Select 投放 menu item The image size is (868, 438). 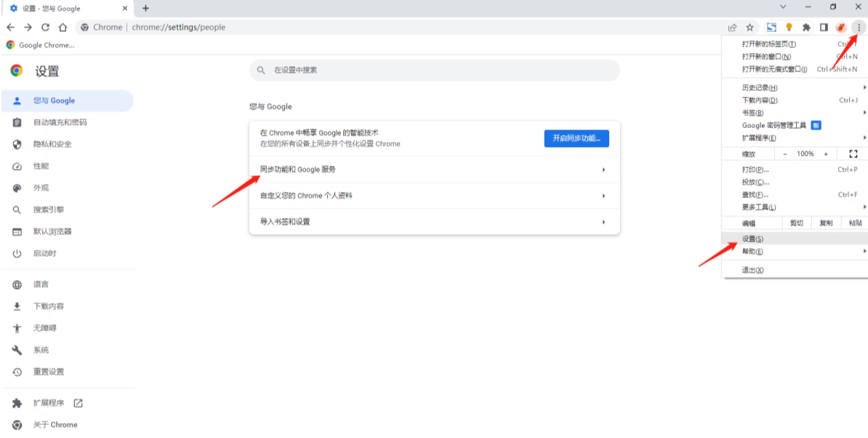[x=795, y=182]
